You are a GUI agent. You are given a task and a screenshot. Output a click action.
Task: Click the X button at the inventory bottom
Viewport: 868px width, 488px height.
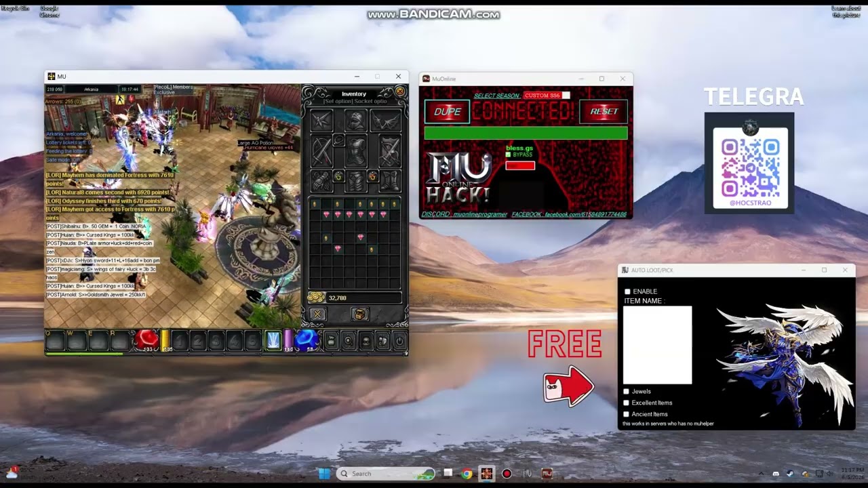[x=317, y=314]
